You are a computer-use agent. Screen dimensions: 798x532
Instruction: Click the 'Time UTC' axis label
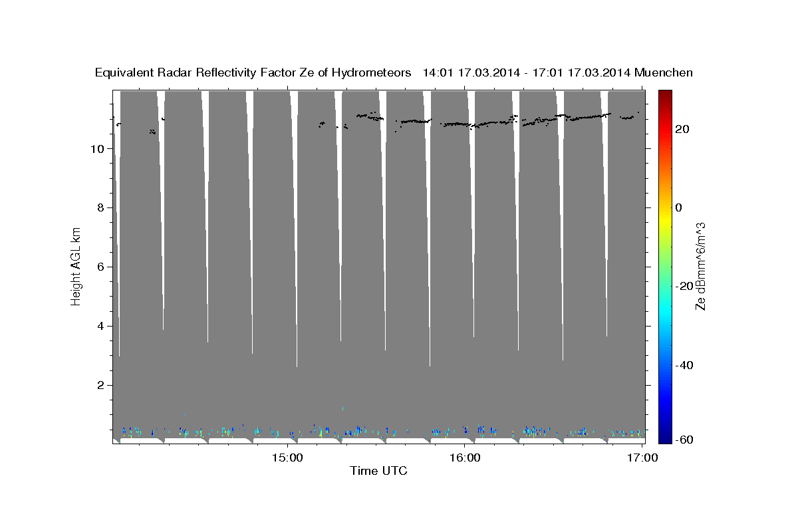(x=378, y=471)
